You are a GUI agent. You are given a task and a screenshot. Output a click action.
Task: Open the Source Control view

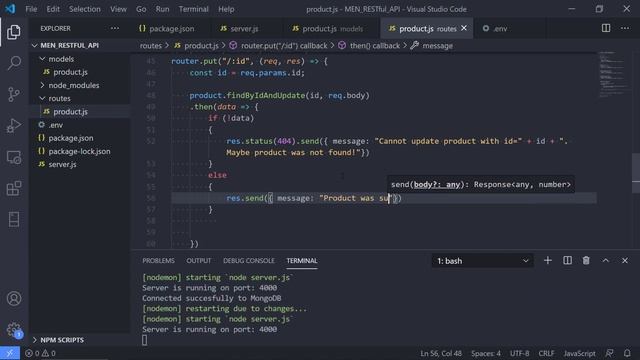click(x=14, y=94)
